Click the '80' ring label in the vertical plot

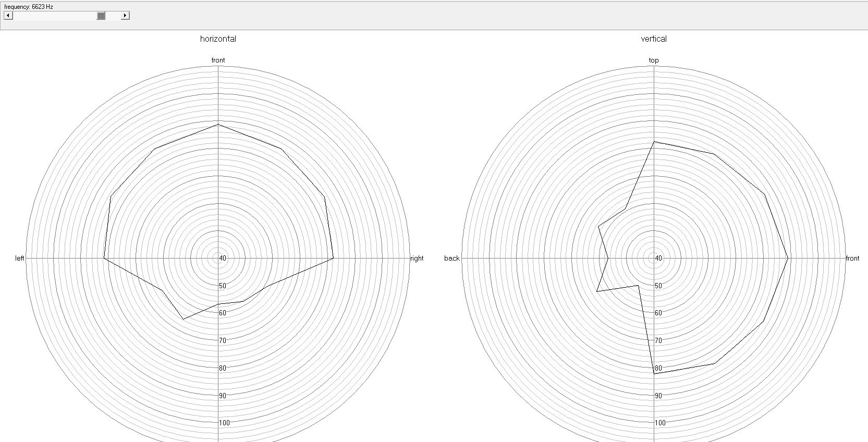click(658, 368)
